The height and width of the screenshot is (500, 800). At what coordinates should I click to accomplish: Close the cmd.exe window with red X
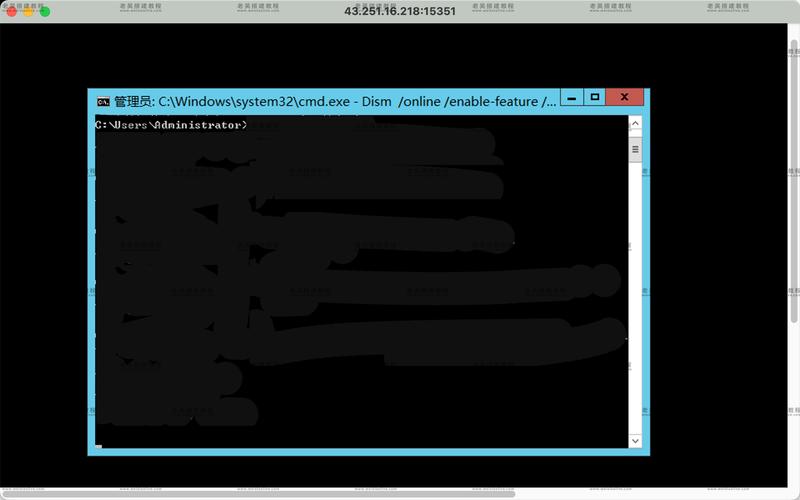tap(624, 97)
